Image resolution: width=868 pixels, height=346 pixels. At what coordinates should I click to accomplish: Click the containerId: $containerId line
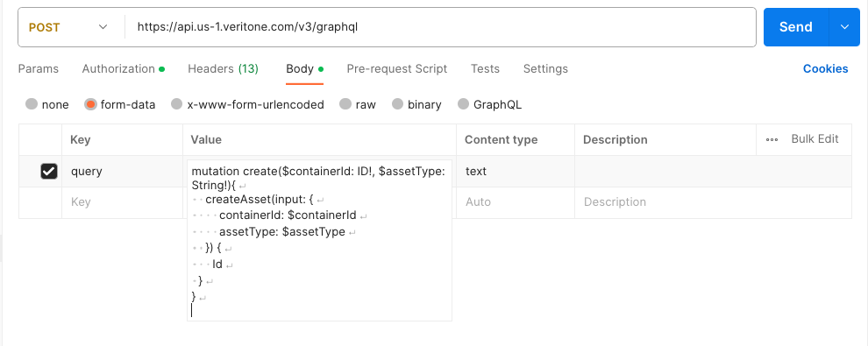pos(288,215)
